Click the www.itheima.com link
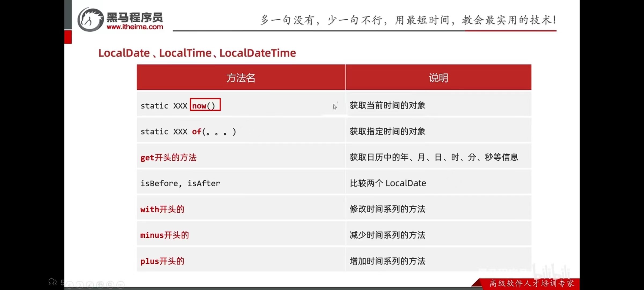Screen dimensions: 644x290 (x=135, y=27)
